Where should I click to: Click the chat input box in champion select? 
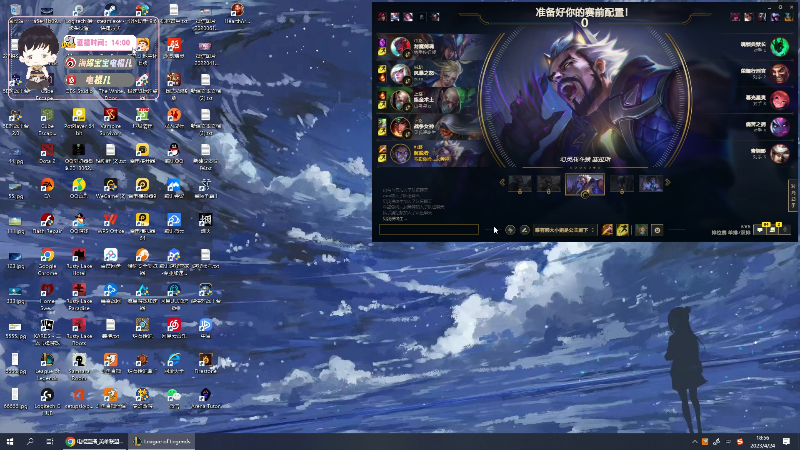[429, 230]
